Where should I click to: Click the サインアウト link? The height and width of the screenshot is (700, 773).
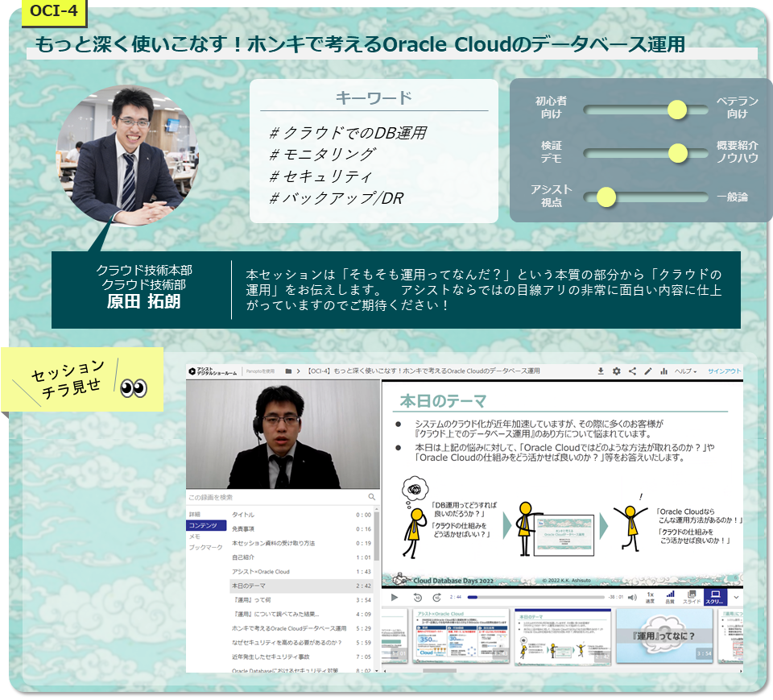(x=725, y=371)
